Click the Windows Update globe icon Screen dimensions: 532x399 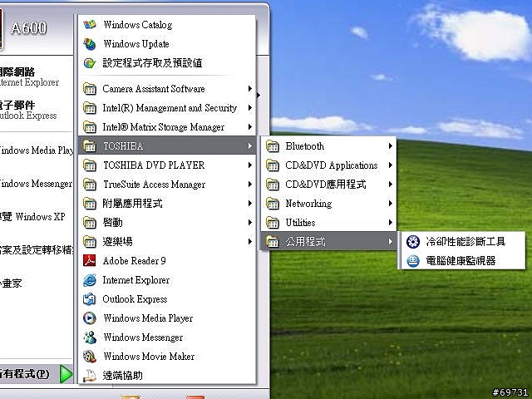[x=90, y=44]
